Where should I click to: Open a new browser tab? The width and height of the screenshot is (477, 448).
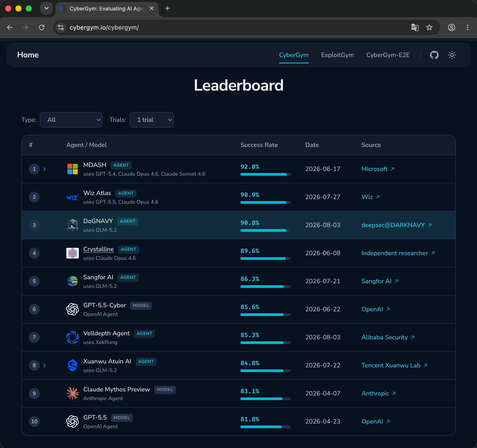(x=167, y=8)
